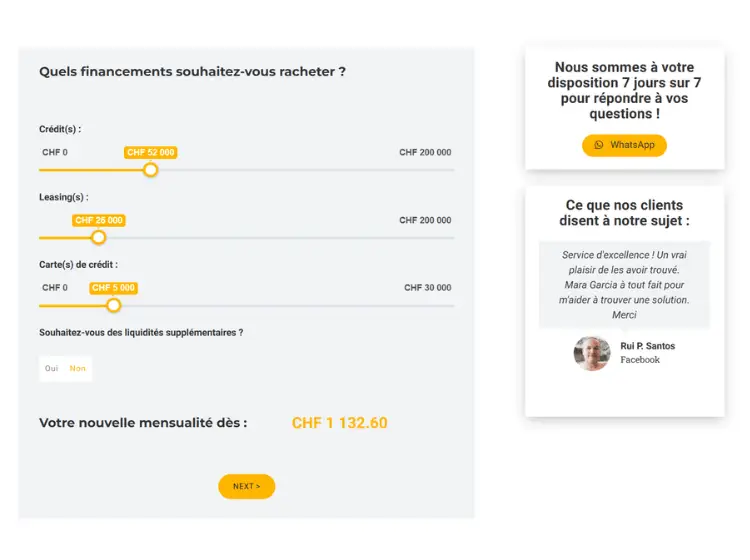Click the CHF 0 label of Crédit(s) slider
The width and height of the screenshot is (750, 560).
coord(55,153)
